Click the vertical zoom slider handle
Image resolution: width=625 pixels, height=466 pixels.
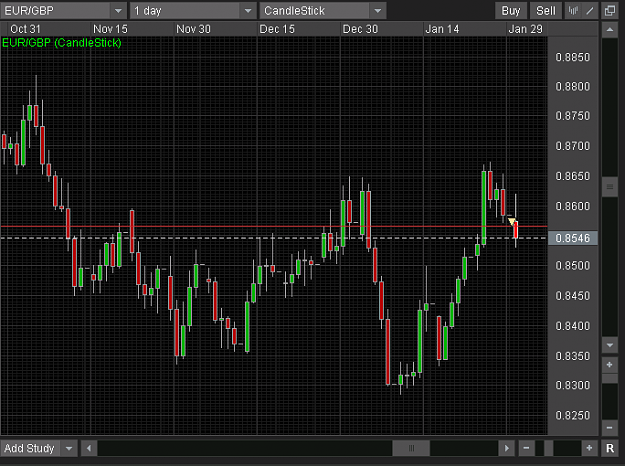[x=610, y=378]
